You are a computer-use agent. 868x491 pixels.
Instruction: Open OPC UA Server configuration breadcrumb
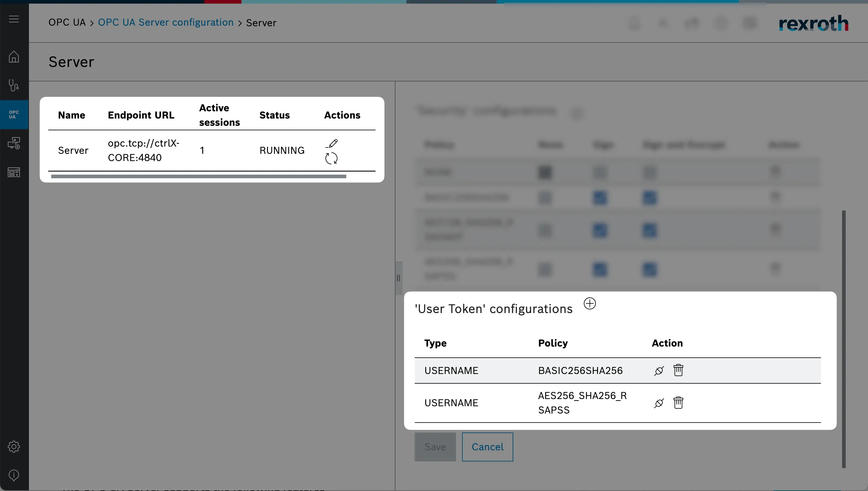165,23
